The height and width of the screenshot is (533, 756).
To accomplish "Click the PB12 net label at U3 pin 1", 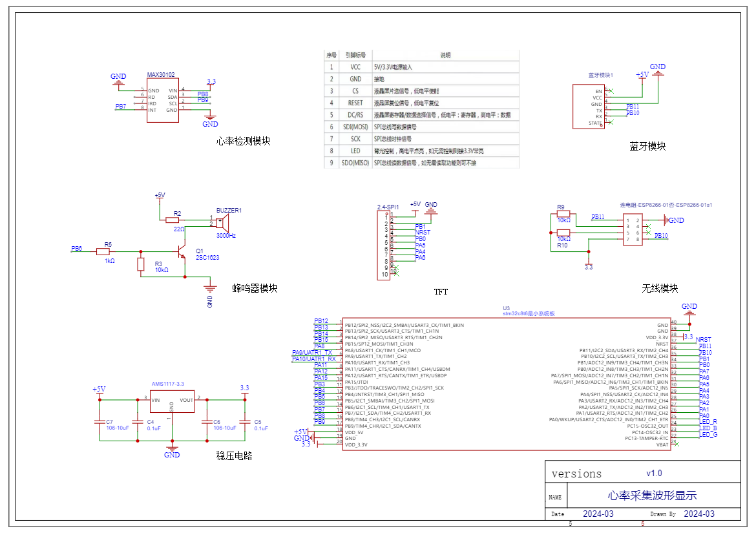I will pyautogui.click(x=321, y=321).
